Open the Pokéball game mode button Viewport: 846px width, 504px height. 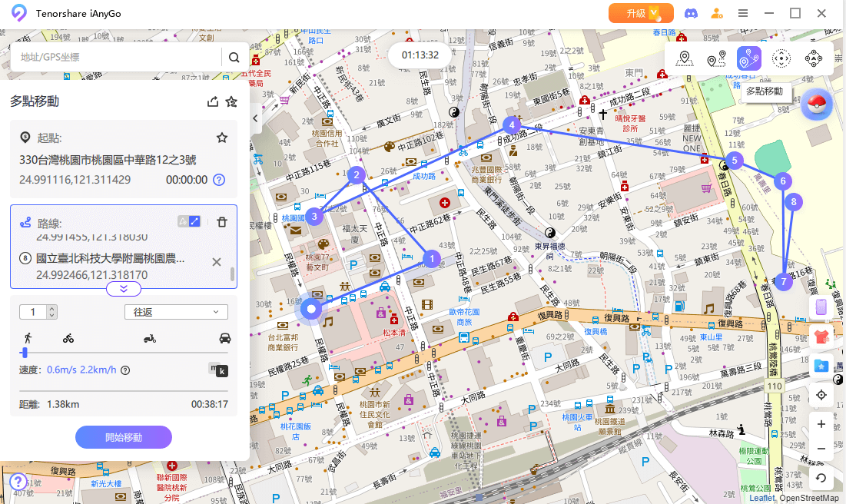(x=817, y=103)
